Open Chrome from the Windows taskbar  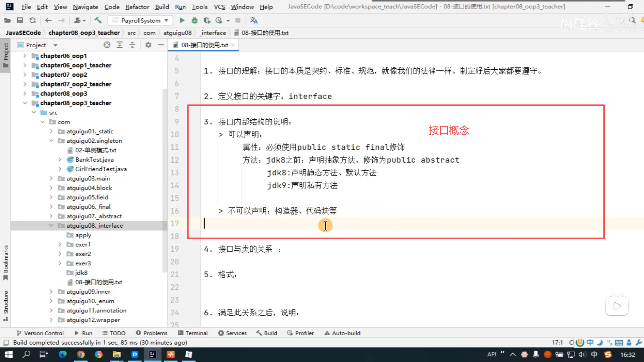click(x=80, y=354)
